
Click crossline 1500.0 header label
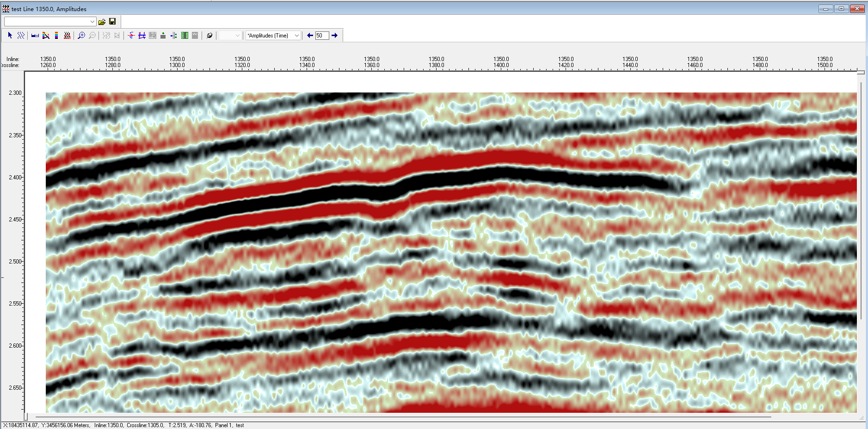[825, 65]
